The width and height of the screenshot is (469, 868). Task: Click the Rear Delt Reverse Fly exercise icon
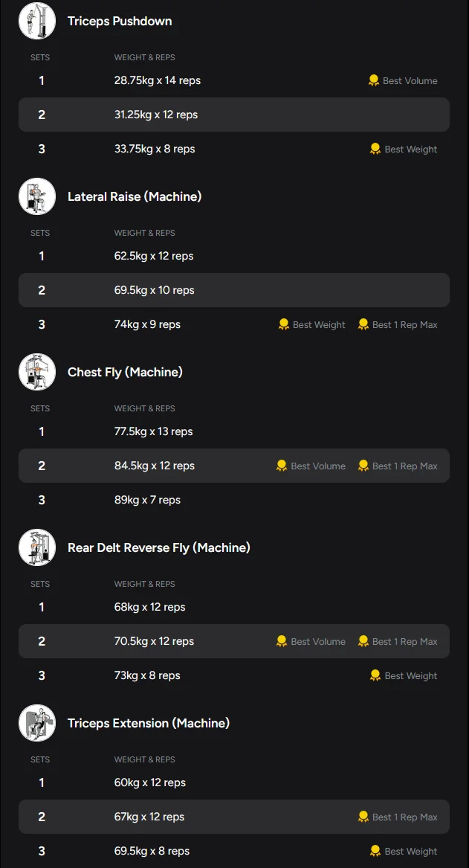pos(37,547)
